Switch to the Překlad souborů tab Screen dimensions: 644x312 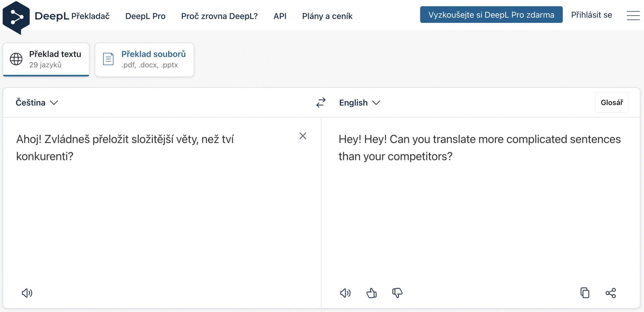coord(144,60)
